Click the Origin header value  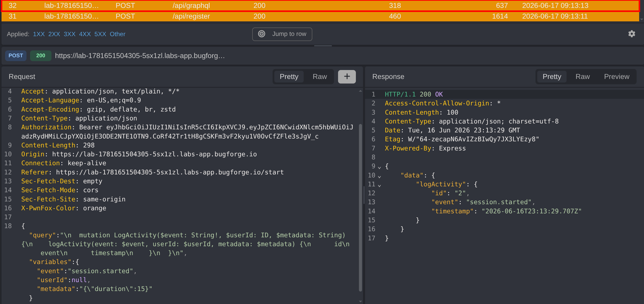tap(154, 154)
